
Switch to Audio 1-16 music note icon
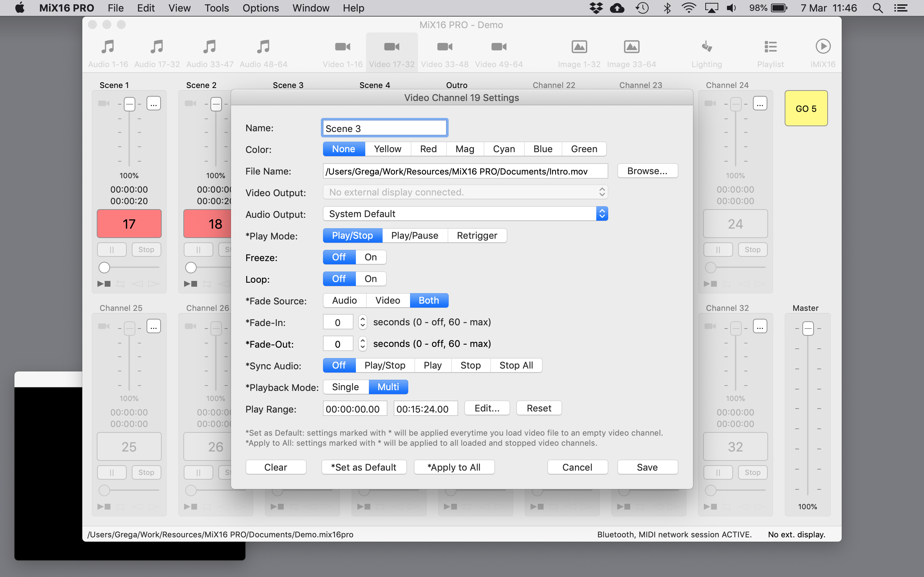coord(108,47)
